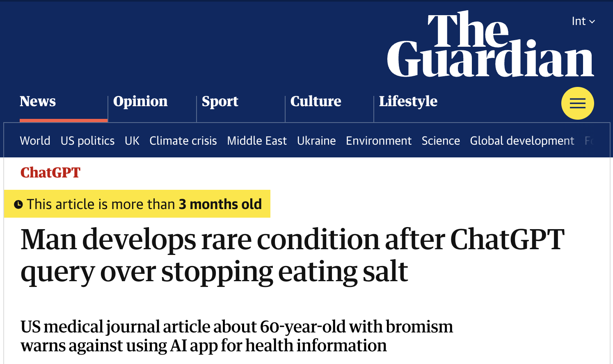613x364 pixels.
Task: Select the News section tab
Action: point(38,101)
